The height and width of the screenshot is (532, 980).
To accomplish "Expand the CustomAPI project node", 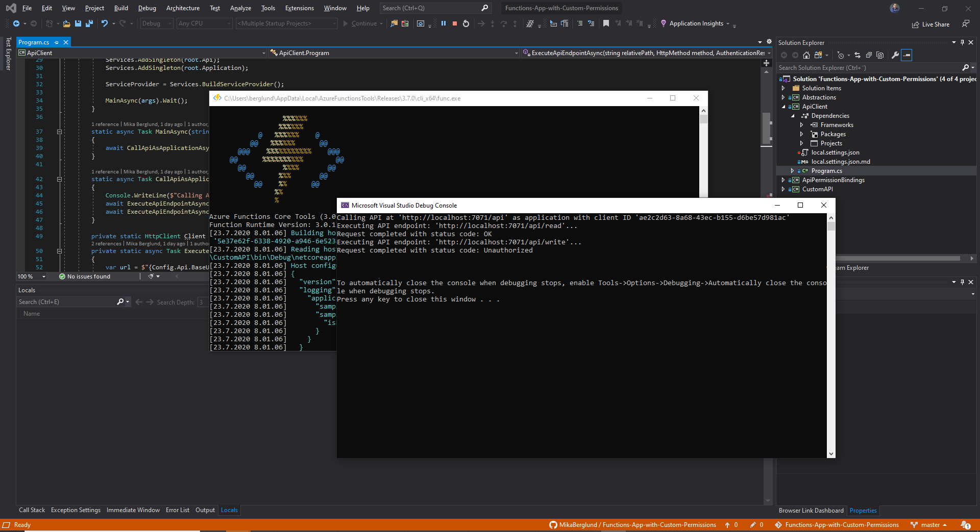I will pyautogui.click(x=783, y=189).
